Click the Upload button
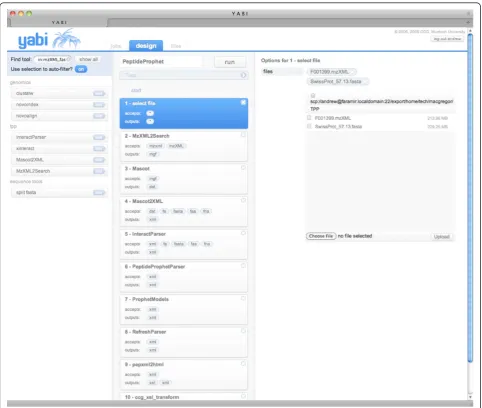The image size is (482, 408). point(442,237)
